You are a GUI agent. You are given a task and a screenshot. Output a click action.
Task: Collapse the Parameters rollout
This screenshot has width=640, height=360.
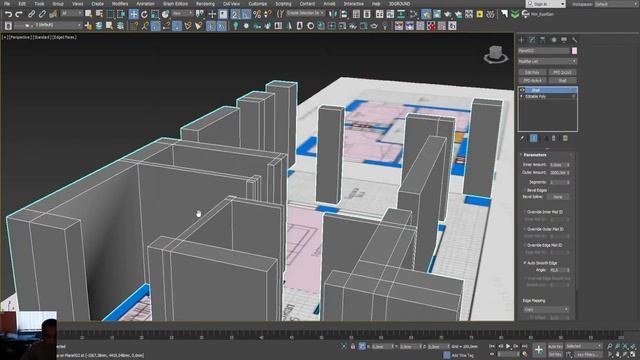click(x=535, y=155)
